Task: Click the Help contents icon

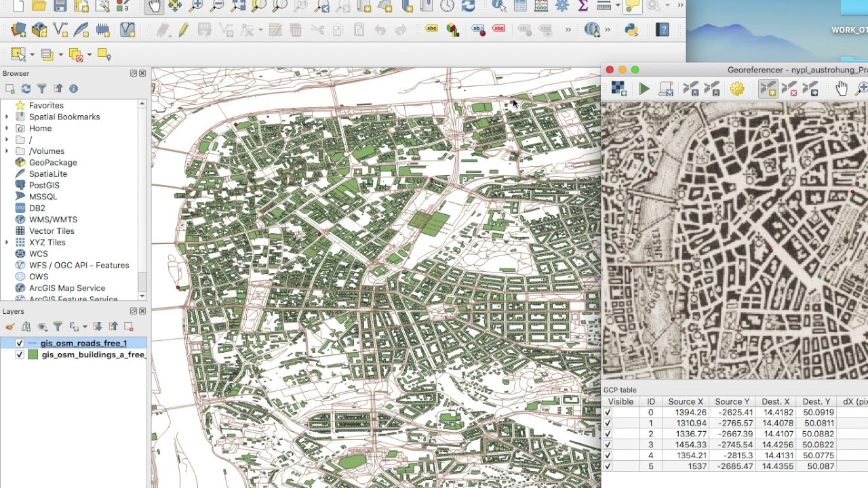Action: (663, 30)
